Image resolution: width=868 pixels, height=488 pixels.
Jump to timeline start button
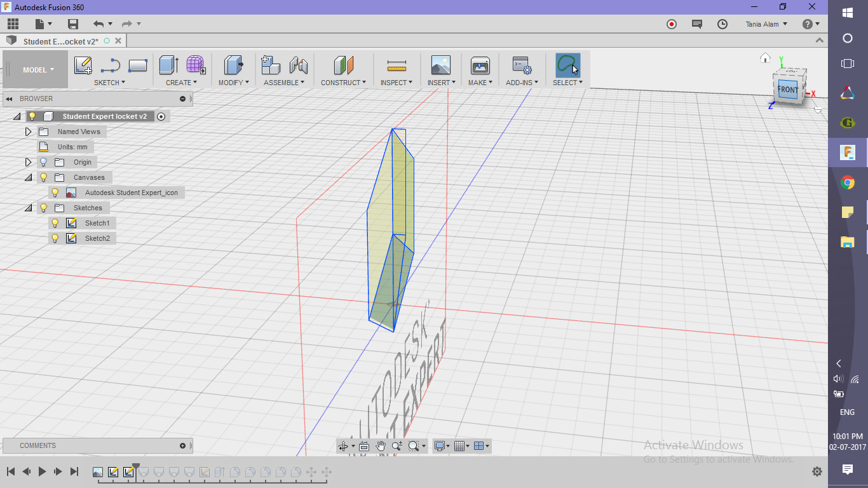(11, 471)
